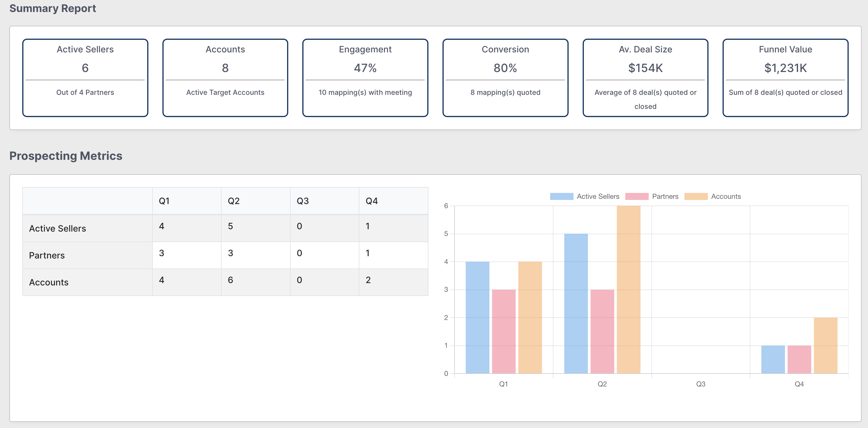The image size is (868, 428).
Task: Click Q3 axis label under chart
Action: tap(701, 384)
